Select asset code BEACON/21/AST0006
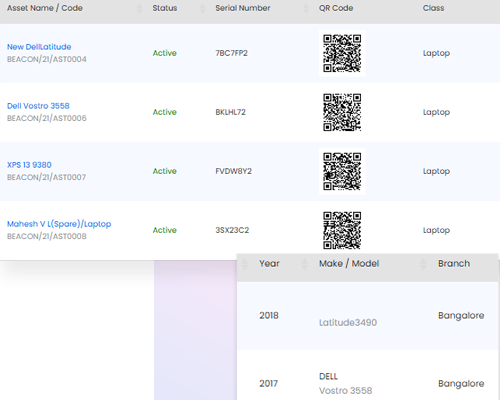 point(47,118)
